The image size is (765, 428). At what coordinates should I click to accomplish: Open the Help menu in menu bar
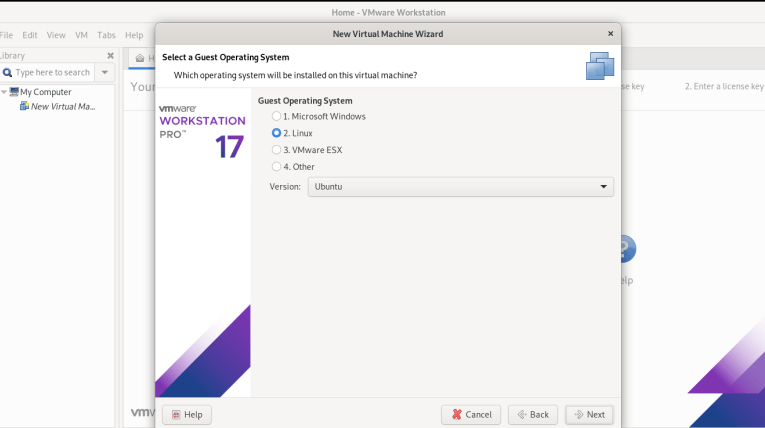coord(134,35)
